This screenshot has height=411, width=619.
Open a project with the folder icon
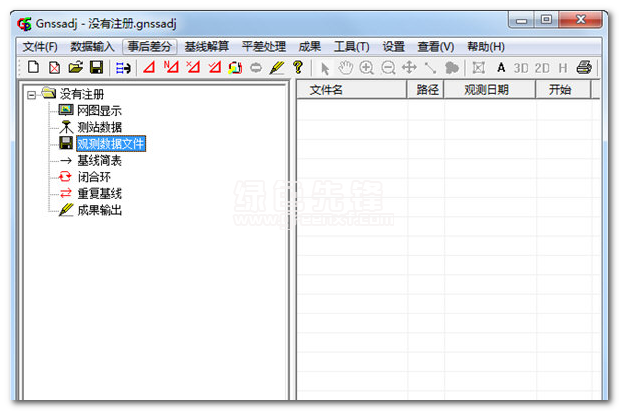pos(75,68)
